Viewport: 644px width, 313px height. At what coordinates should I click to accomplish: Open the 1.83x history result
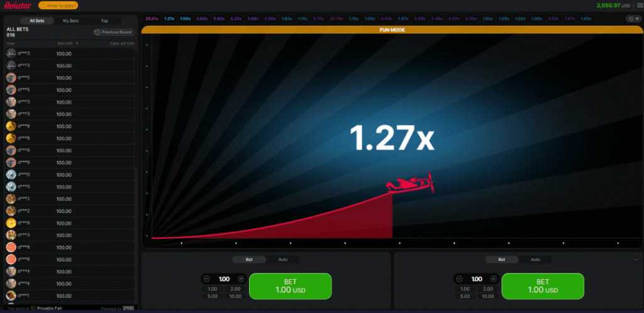click(287, 18)
